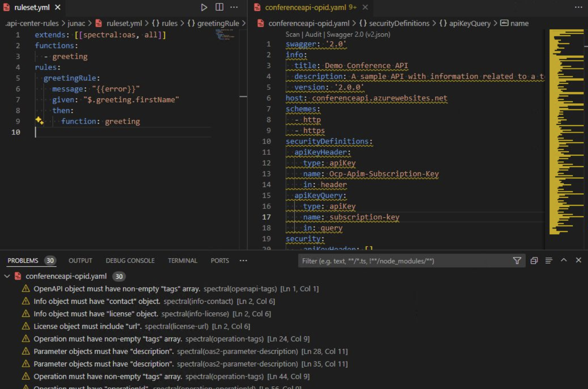The width and height of the screenshot is (588, 389).
Task: Switch to the OUTPUT tab
Action: coord(80,261)
